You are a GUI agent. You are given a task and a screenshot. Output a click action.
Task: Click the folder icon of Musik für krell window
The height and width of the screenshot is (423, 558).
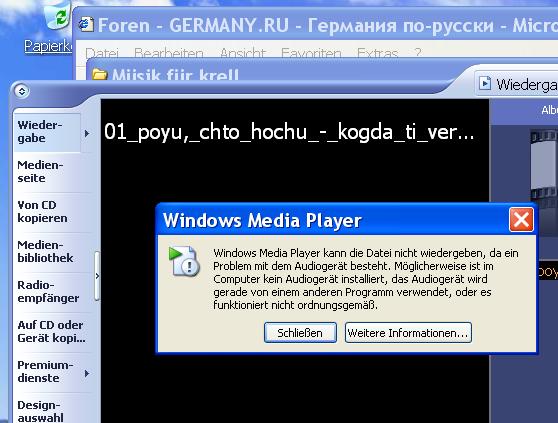tap(100, 74)
